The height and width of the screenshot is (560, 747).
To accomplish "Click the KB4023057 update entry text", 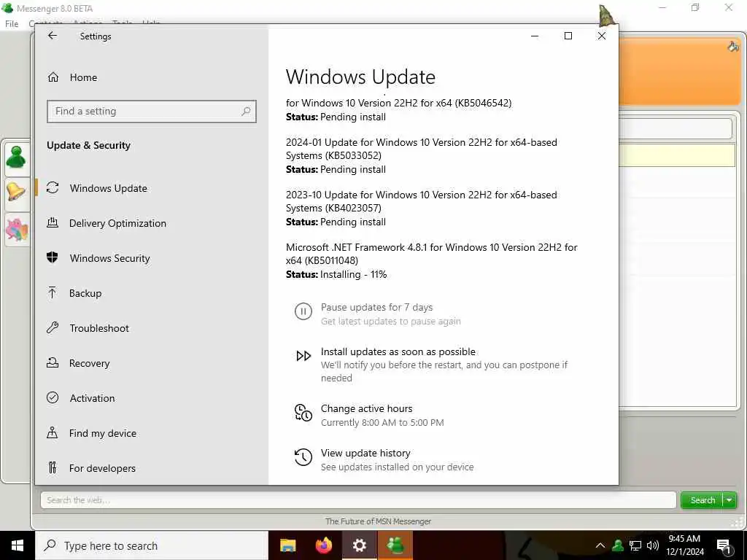I will 421,201.
